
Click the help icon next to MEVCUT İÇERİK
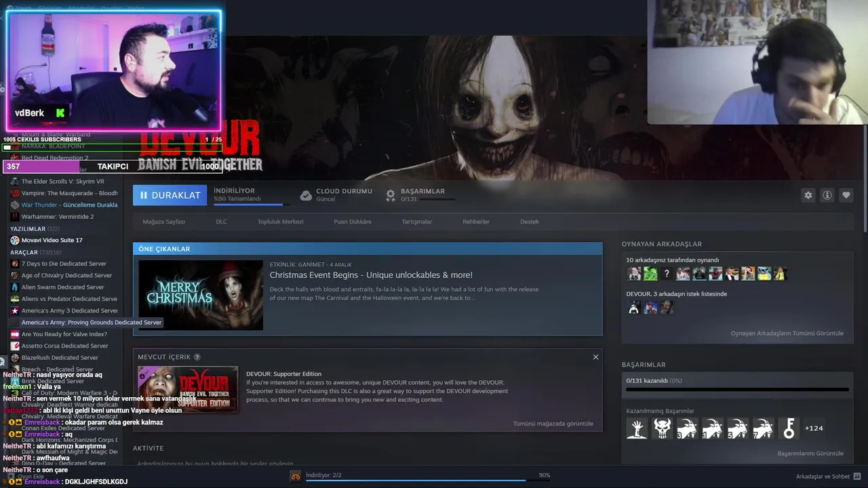coord(197,357)
